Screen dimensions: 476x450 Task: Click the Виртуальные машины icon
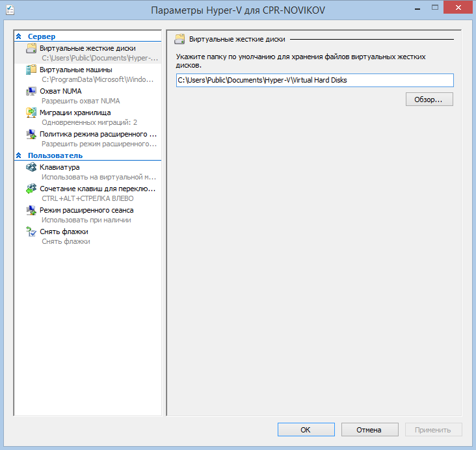click(31, 70)
